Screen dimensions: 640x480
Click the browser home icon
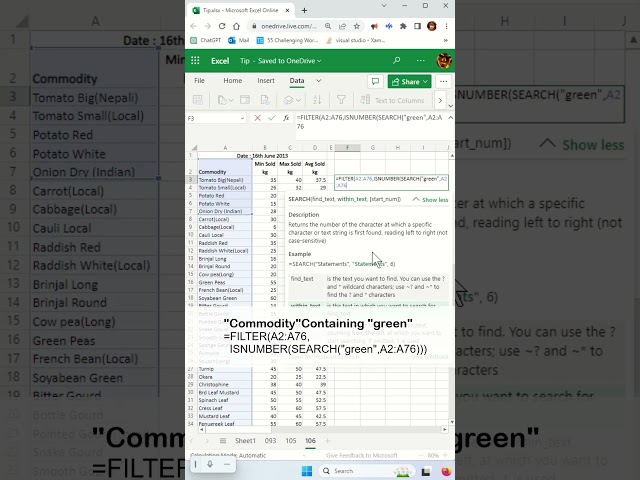coord(236,26)
